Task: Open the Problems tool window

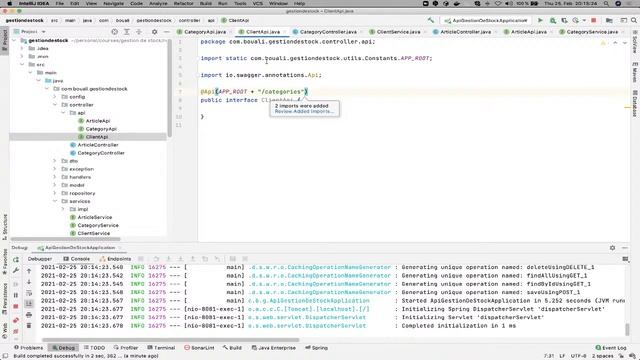Action: [29, 348]
